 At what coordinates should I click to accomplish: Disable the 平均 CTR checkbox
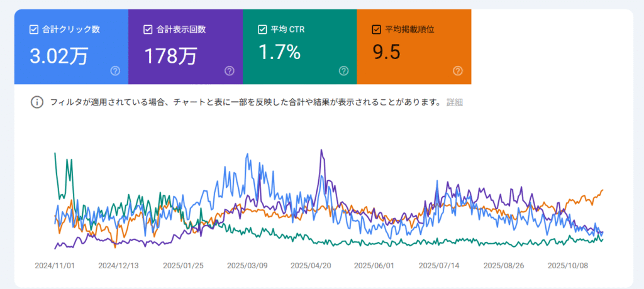tap(262, 29)
